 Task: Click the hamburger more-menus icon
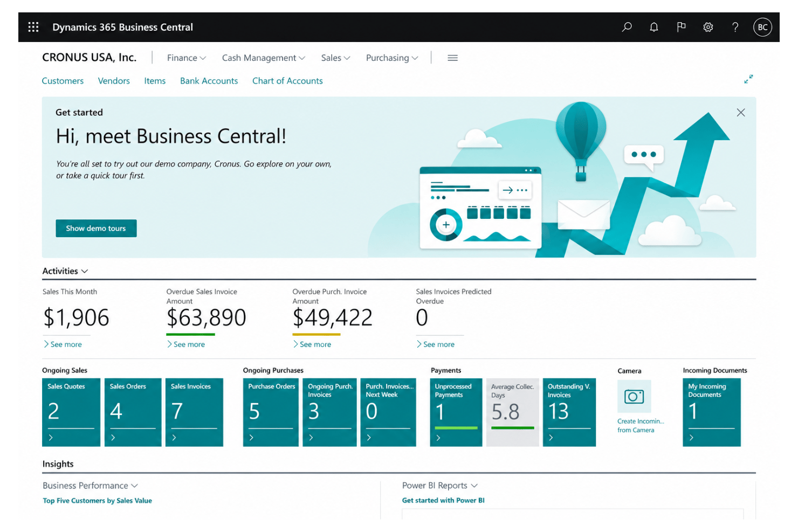[x=452, y=58]
